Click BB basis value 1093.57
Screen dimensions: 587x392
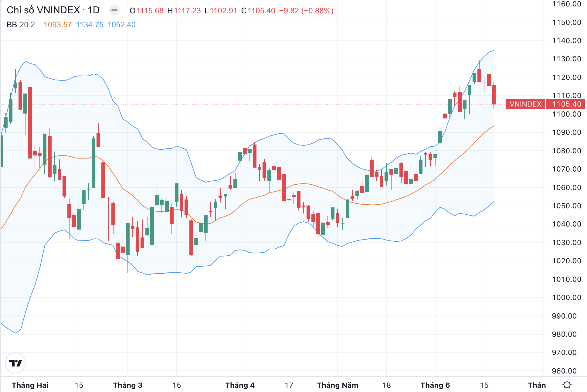pyautogui.click(x=58, y=25)
